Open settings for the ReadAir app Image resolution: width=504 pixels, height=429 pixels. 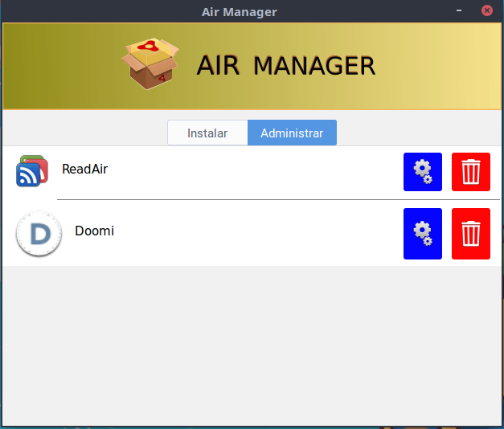[422, 172]
